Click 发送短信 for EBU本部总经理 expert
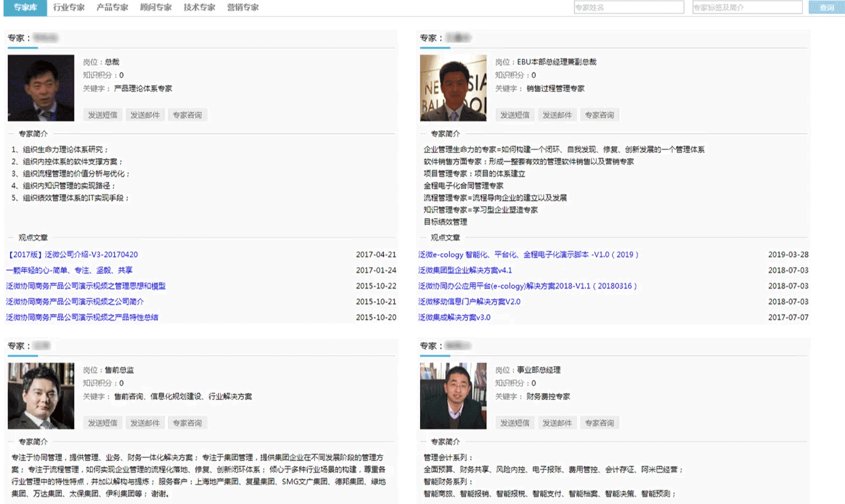 (515, 115)
